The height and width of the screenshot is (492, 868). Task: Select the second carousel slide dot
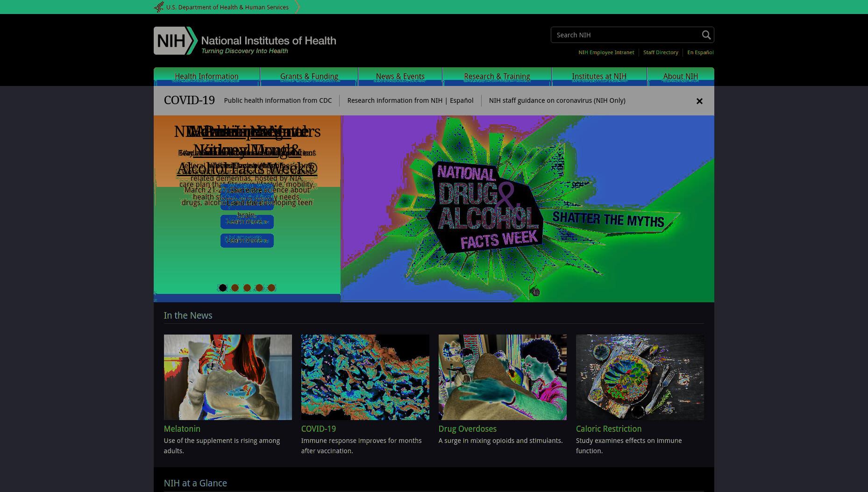[x=235, y=288]
